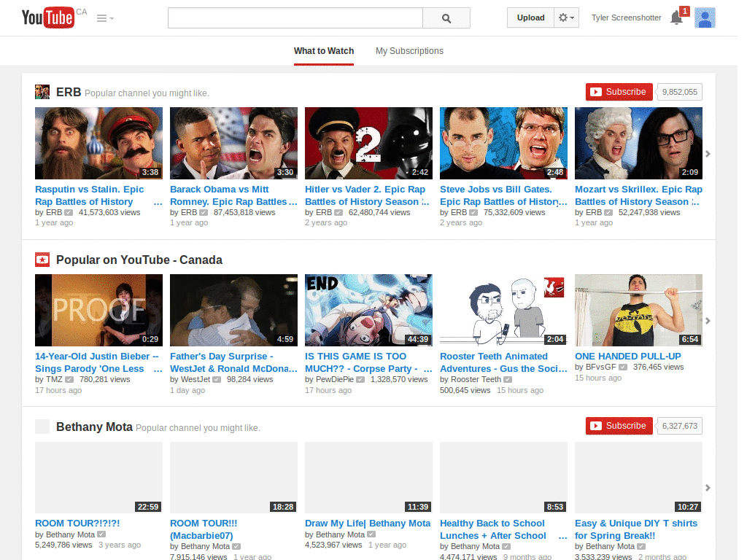Image resolution: width=747 pixels, height=560 pixels.
Task: Click the profile avatar in the top bar
Action: point(705,17)
